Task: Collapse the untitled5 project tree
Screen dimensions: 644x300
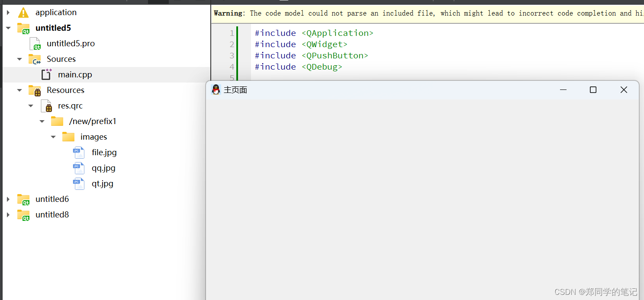Action: [x=9, y=28]
